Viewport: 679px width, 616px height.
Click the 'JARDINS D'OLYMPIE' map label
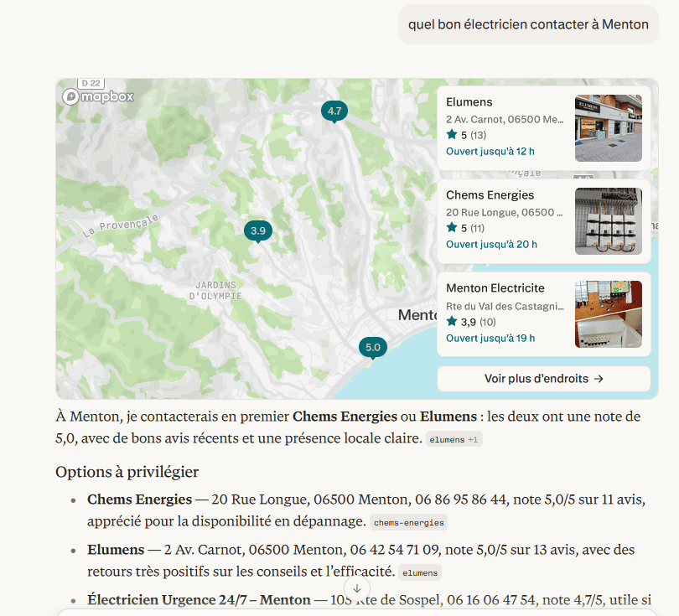[x=215, y=291]
